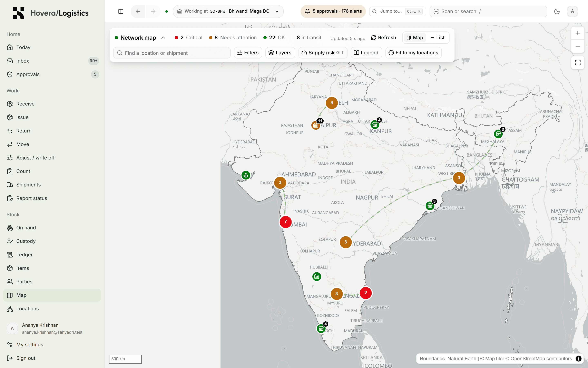Go back with the left arrow
The width and height of the screenshot is (588, 368).
(x=138, y=11)
